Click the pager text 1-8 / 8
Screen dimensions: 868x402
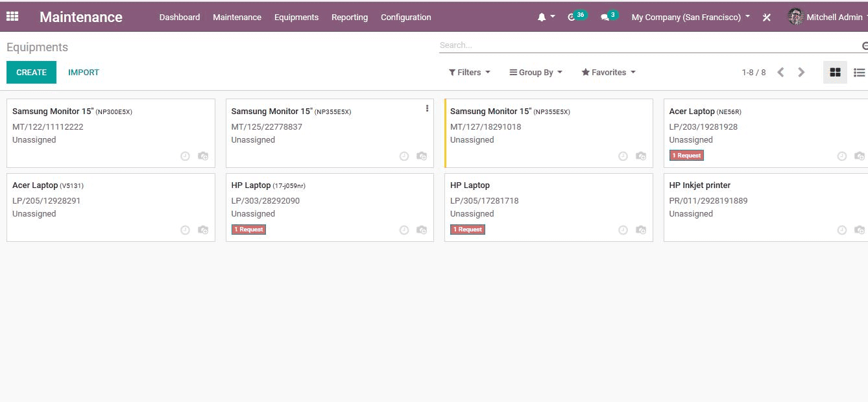pos(754,73)
